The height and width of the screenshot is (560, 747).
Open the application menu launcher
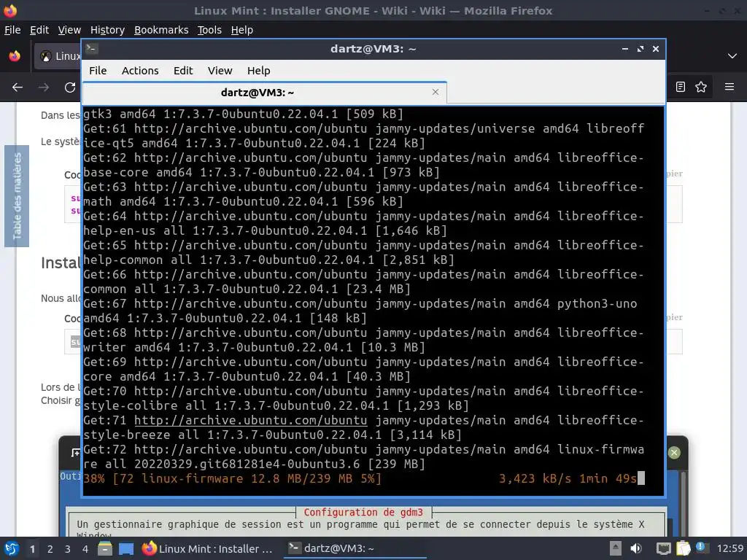pyautogui.click(x=11, y=548)
